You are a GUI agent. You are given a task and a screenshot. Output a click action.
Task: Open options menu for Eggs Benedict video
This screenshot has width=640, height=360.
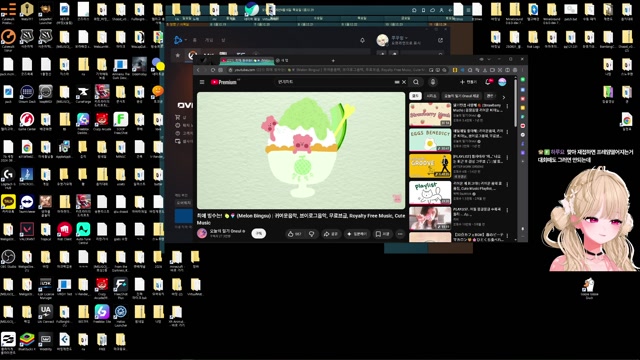tap(507, 132)
